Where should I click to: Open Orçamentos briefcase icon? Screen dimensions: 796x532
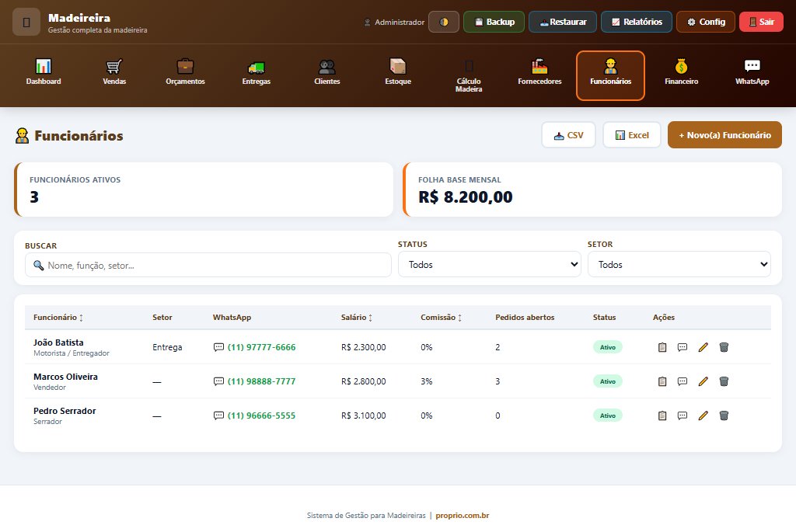pyautogui.click(x=185, y=67)
